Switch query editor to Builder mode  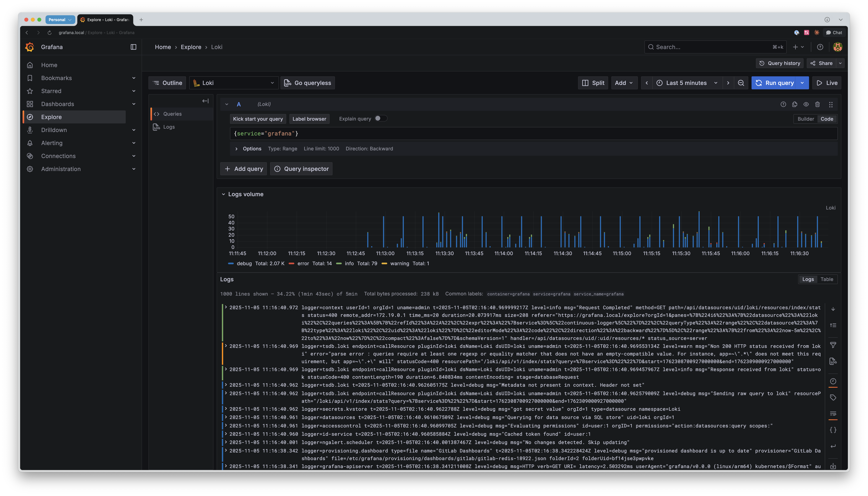pos(805,119)
